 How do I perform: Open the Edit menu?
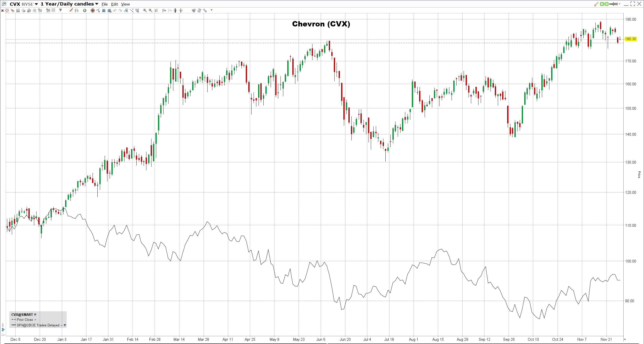coord(114,4)
